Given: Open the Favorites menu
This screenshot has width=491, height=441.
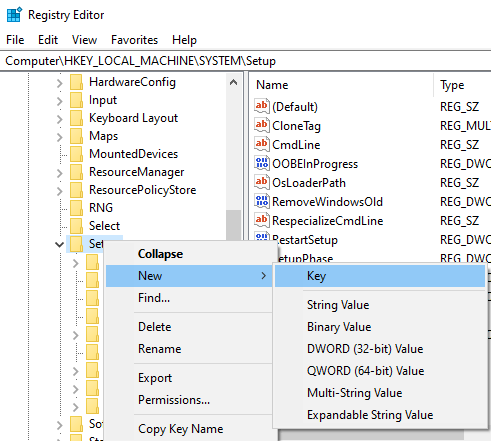Looking at the screenshot, I should [x=134, y=40].
